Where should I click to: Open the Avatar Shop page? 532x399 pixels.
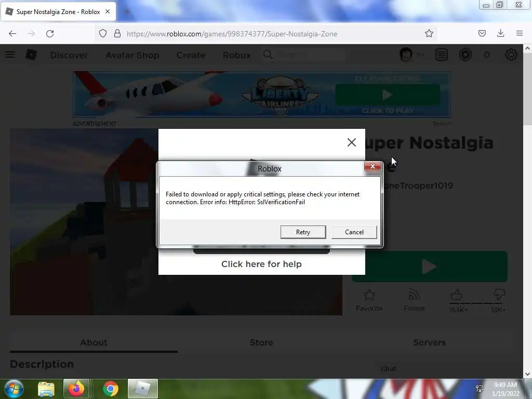pos(132,55)
